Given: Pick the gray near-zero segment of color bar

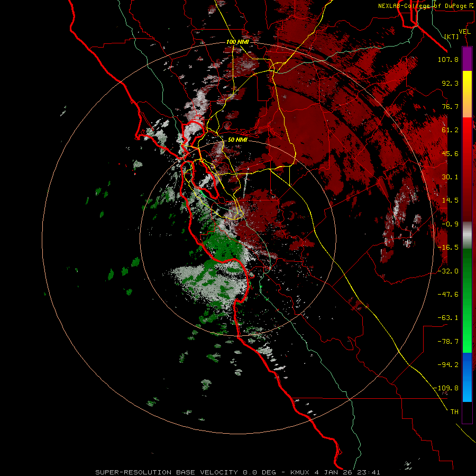Looking at the screenshot, I should pyautogui.click(x=467, y=235).
